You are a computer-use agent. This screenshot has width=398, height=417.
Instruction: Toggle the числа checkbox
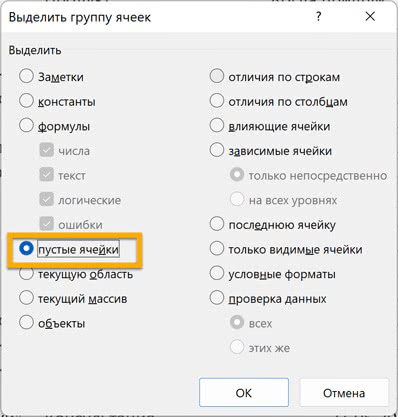[46, 150]
